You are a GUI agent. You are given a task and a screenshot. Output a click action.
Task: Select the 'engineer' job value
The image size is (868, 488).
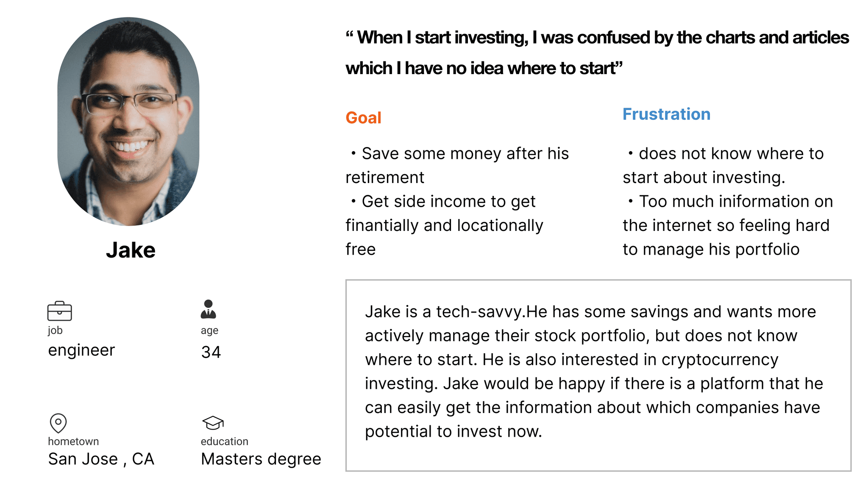[81, 350]
